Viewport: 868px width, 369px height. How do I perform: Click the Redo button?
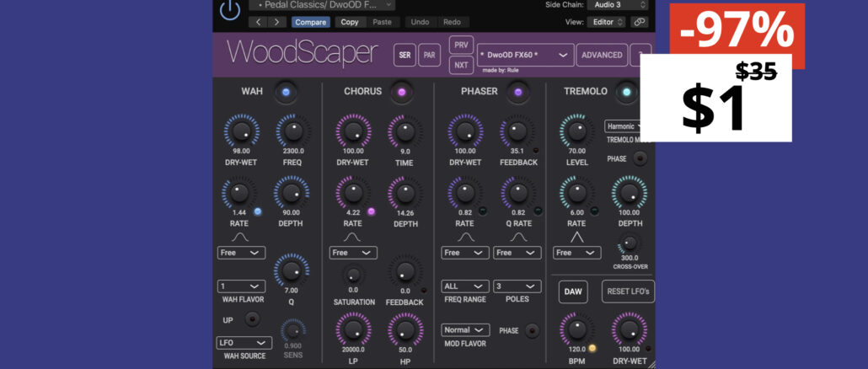(x=452, y=22)
